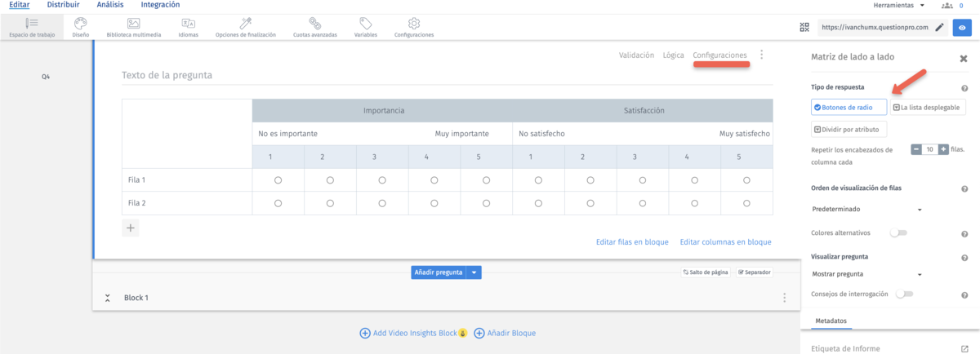Open the Idiomas translation icon
The height and width of the screenshot is (354, 980).
tap(188, 24)
